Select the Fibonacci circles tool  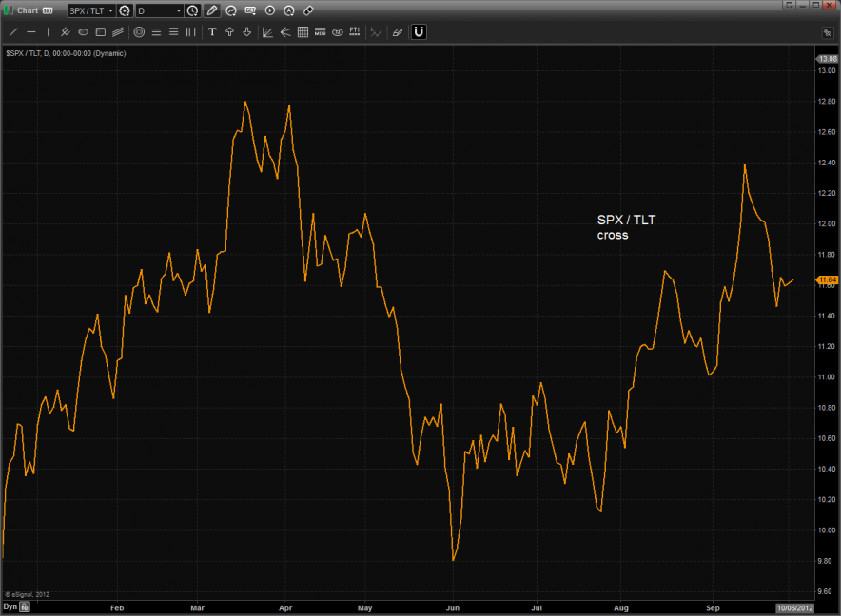pyautogui.click(x=139, y=31)
